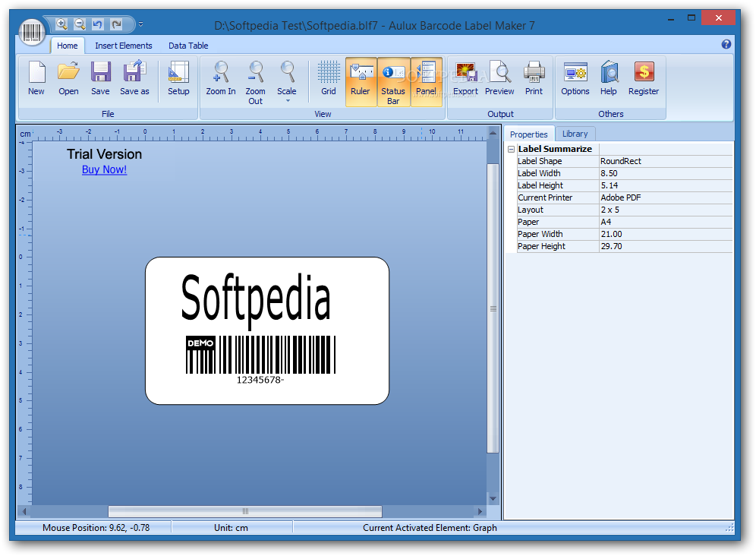This screenshot has height=556, width=756.
Task: Click the horizontal scrollbar thumb
Action: [245, 511]
